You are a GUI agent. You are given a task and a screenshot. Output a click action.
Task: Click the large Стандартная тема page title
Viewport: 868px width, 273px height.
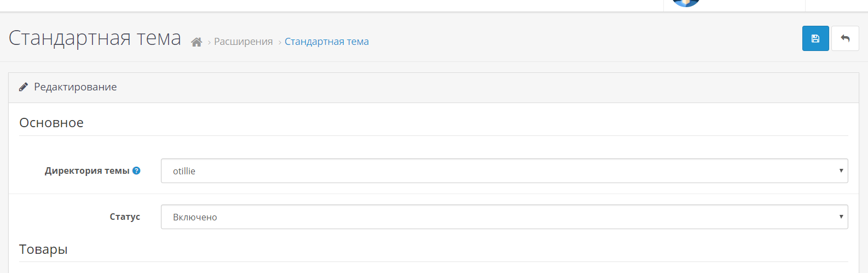(x=95, y=38)
